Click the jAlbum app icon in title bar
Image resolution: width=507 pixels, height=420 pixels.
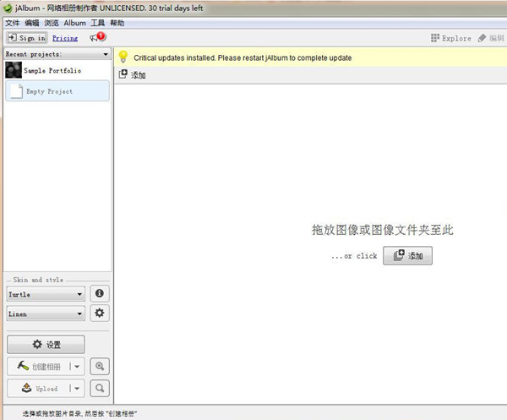[x=8, y=8]
